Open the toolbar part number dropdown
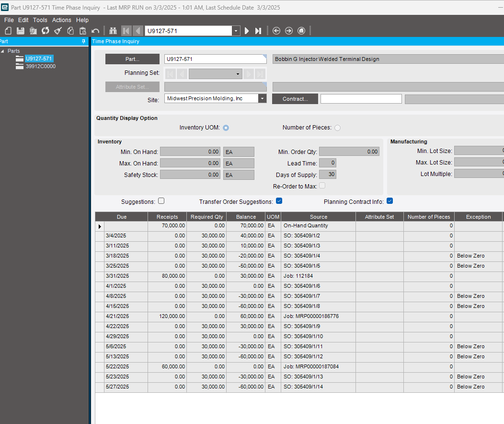The height and width of the screenshot is (424, 504). pyautogui.click(x=236, y=31)
